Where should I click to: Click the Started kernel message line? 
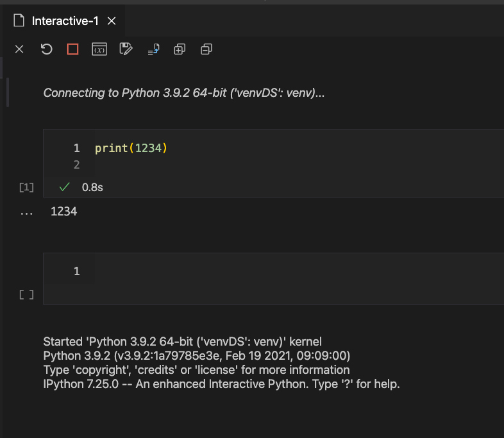[183, 342]
